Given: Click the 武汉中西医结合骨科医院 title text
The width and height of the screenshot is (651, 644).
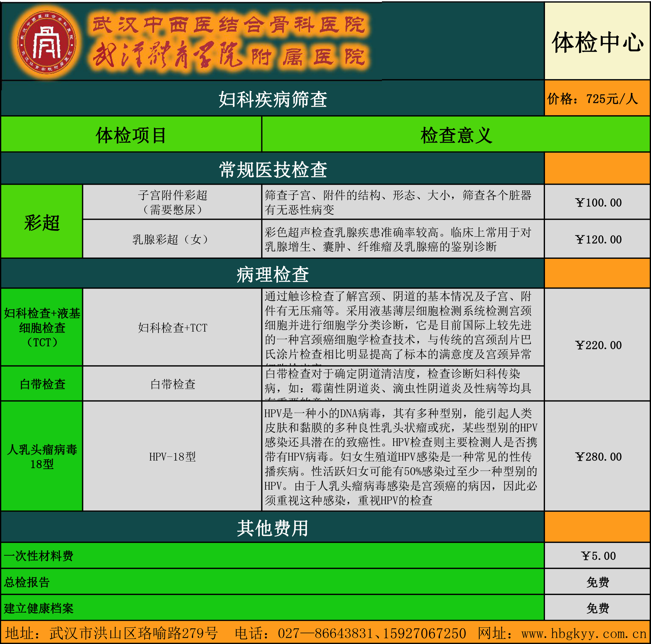Looking at the screenshot, I should point(229,24).
